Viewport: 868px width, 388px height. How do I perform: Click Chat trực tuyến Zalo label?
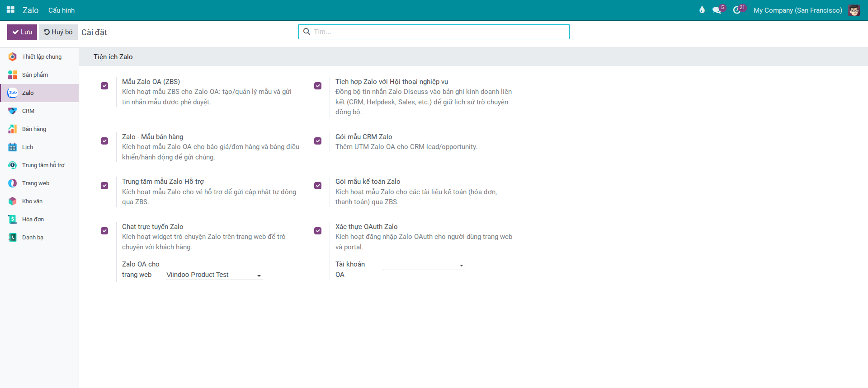[153, 227]
